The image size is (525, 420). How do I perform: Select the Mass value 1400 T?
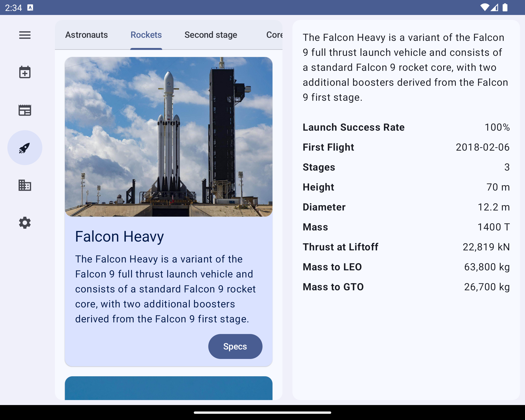pyautogui.click(x=494, y=227)
